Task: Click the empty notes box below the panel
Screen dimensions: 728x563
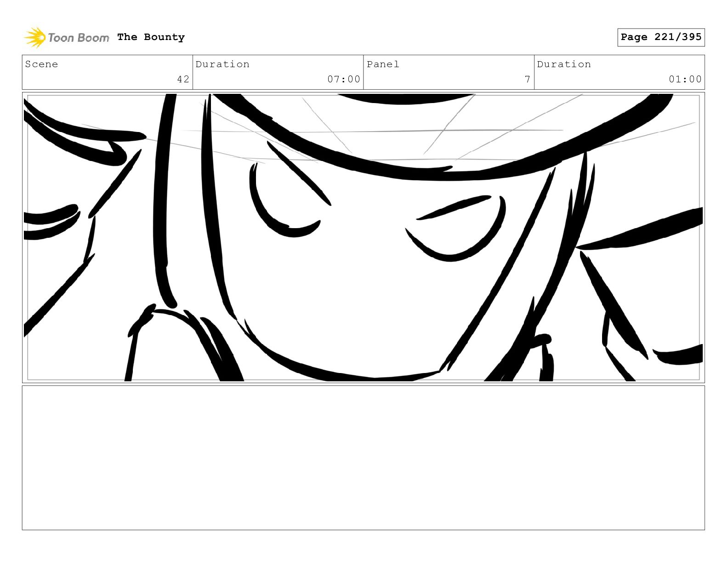Action: [x=364, y=458]
